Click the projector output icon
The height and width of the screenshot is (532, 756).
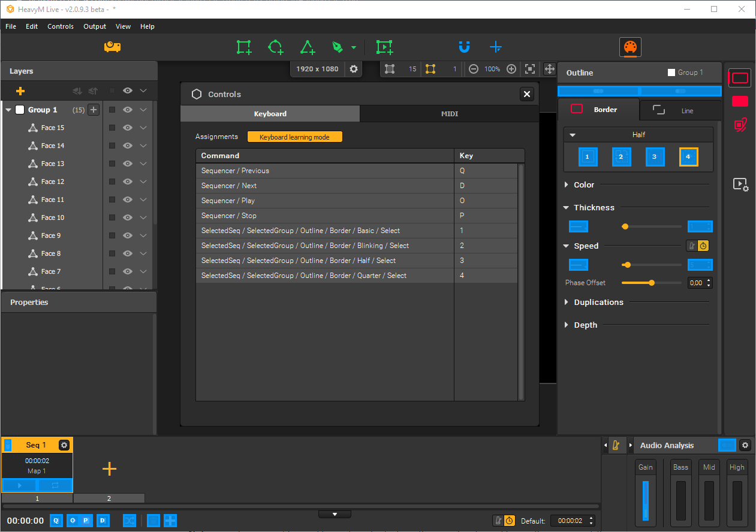point(112,47)
